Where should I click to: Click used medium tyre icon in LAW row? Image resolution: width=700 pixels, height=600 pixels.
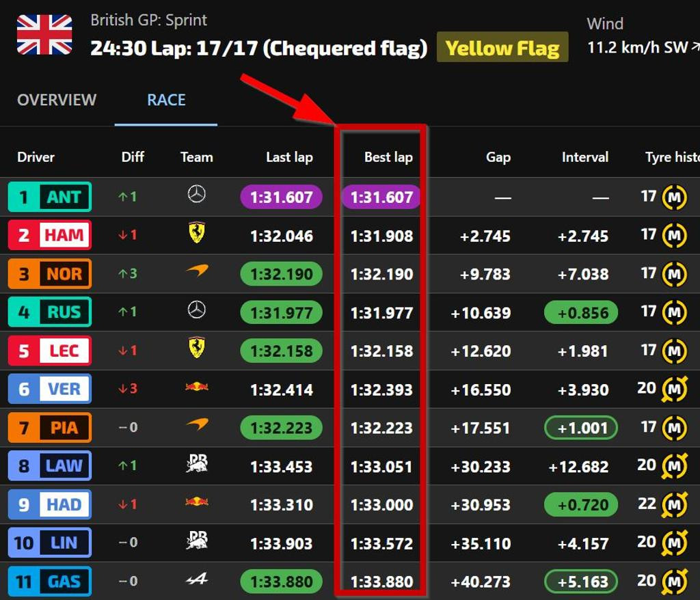pyautogui.click(x=674, y=466)
